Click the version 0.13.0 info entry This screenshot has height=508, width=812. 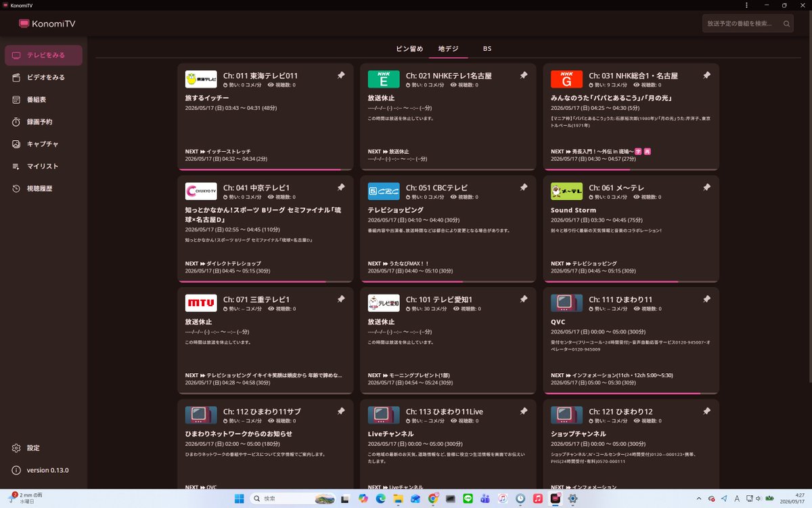[x=44, y=470]
